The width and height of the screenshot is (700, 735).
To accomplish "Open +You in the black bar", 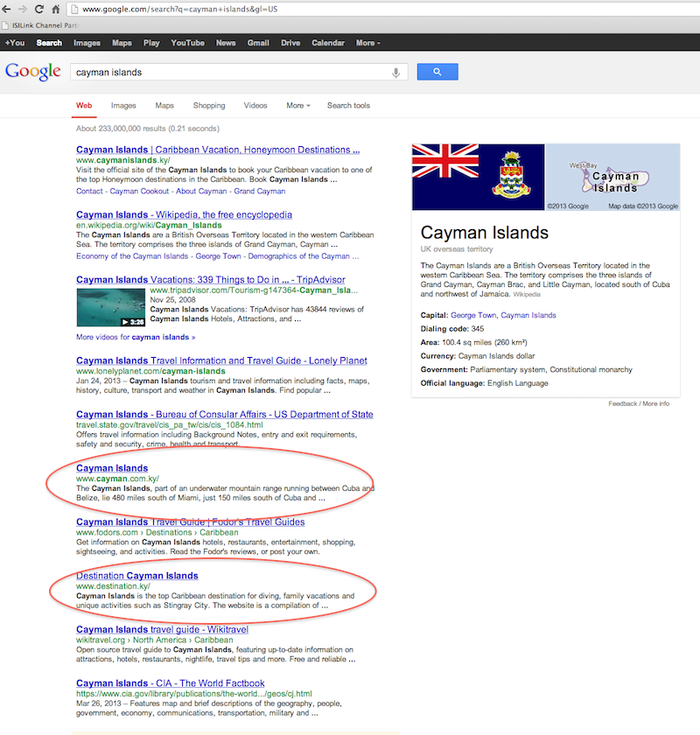I will pyautogui.click(x=15, y=43).
